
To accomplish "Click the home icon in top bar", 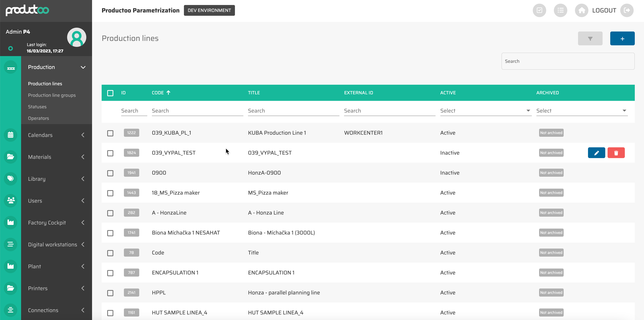I will (x=581, y=11).
